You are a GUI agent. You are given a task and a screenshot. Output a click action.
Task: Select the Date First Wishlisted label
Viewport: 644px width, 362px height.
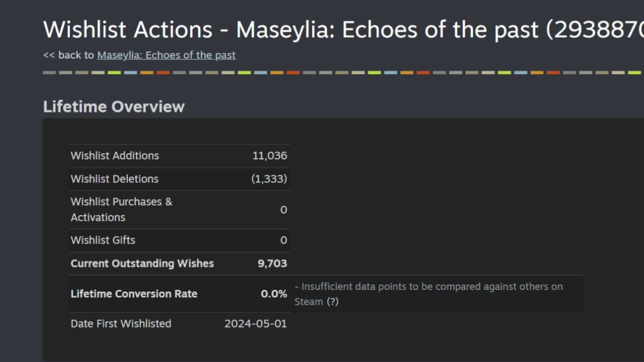tap(121, 324)
